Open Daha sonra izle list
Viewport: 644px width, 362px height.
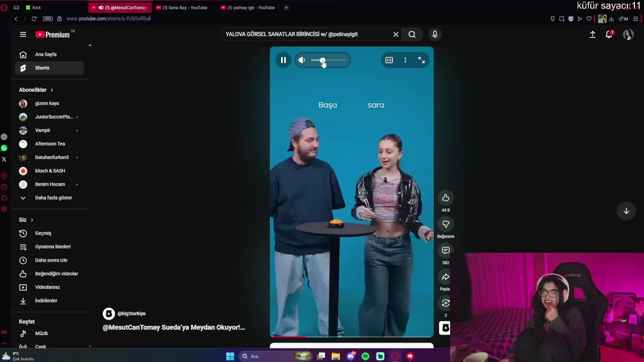tap(49, 260)
